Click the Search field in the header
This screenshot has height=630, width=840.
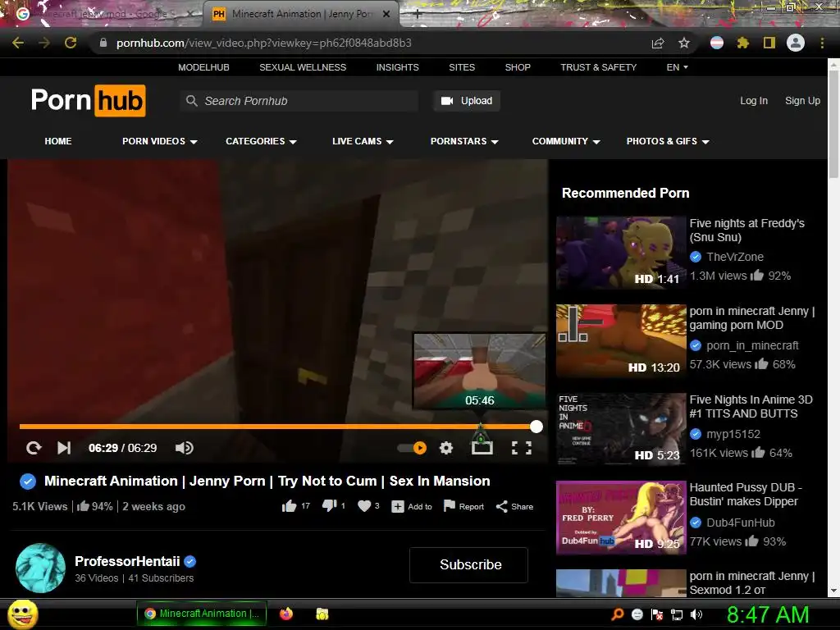coord(299,101)
